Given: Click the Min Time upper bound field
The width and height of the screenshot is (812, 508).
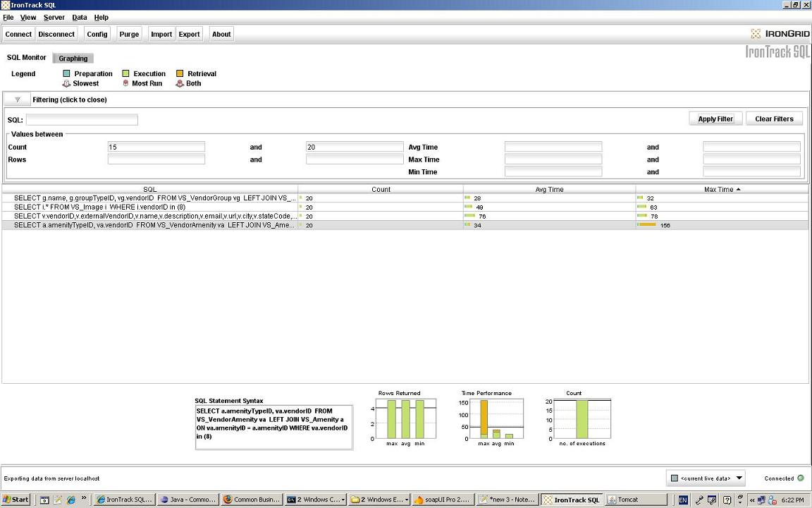Looking at the screenshot, I should [751, 171].
